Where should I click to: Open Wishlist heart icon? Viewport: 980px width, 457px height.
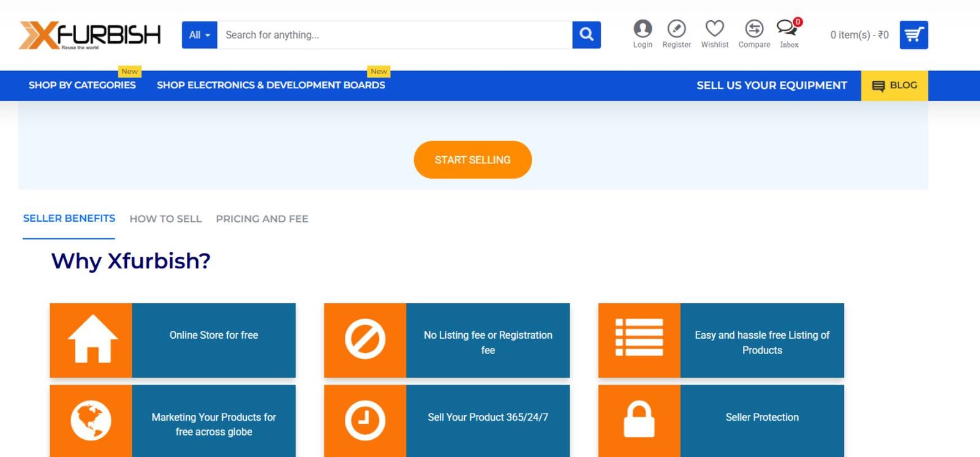tap(714, 29)
